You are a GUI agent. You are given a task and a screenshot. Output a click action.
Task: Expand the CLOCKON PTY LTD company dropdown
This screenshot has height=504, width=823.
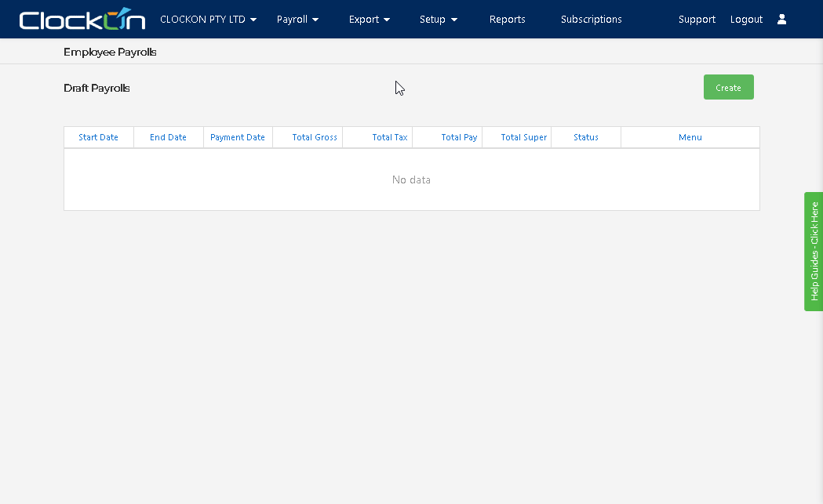209,19
